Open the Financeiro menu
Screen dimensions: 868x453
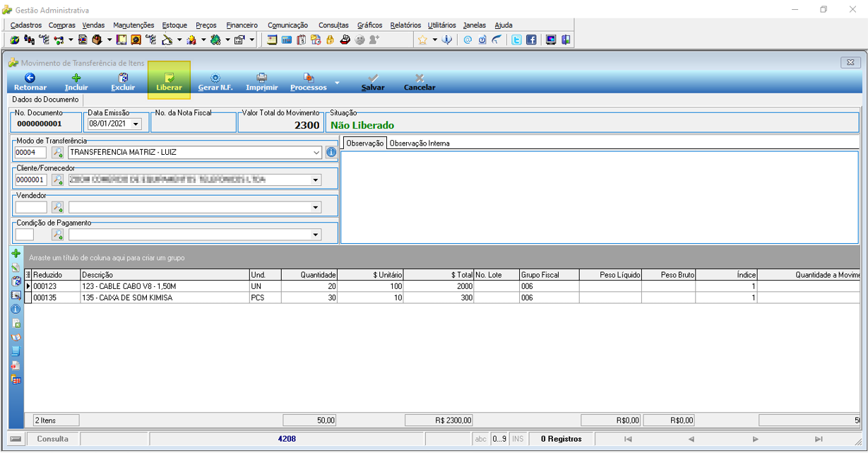click(242, 25)
